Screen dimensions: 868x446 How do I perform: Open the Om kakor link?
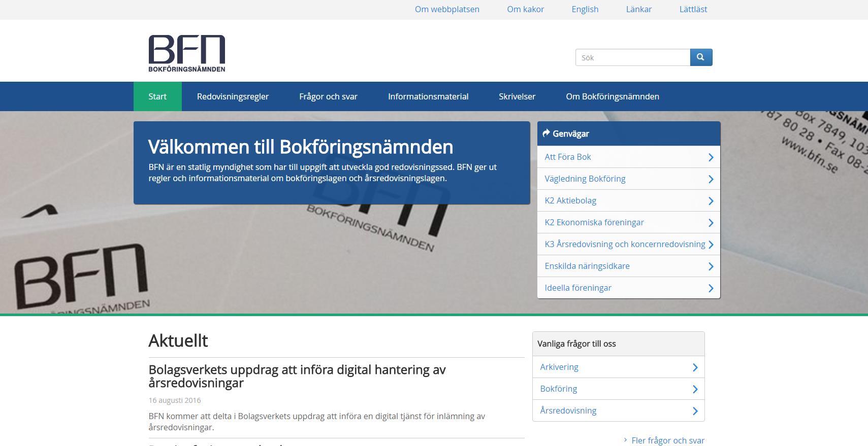tap(525, 9)
